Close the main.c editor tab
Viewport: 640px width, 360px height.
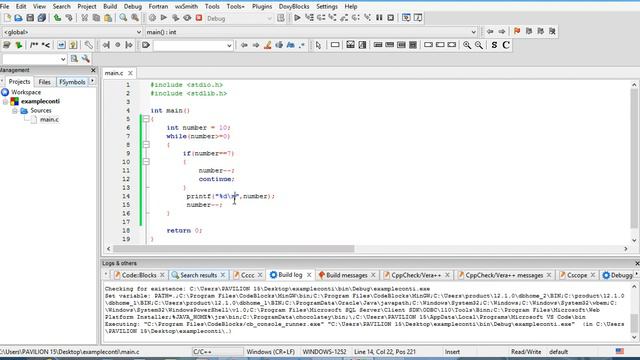[130, 73]
